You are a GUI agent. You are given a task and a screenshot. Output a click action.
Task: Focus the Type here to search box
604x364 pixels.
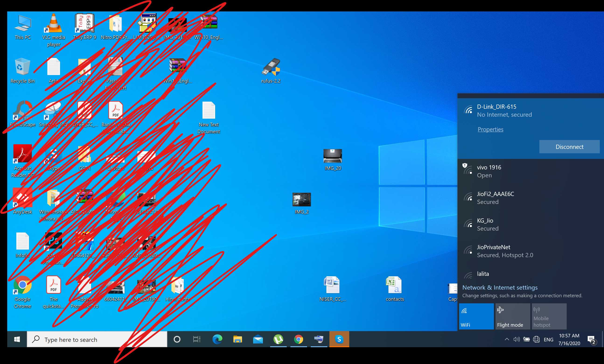97,339
